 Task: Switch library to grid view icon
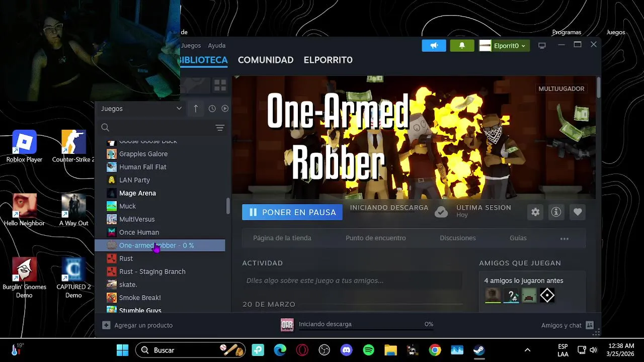pos(220,85)
